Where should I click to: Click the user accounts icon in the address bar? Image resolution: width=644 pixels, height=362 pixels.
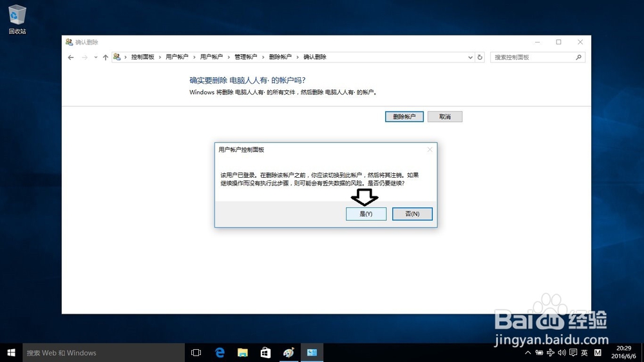tap(117, 57)
